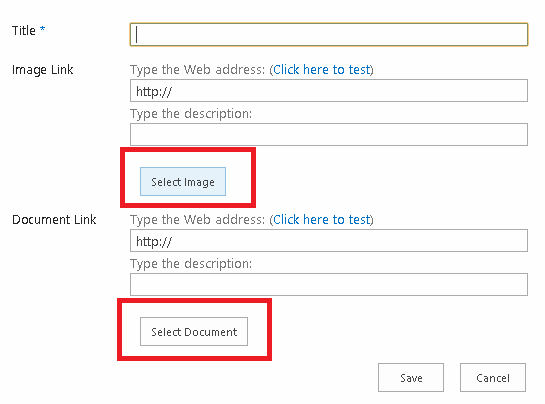This screenshot has width=545, height=404.
Task: Focus the Image Link web address field
Action: click(x=329, y=91)
